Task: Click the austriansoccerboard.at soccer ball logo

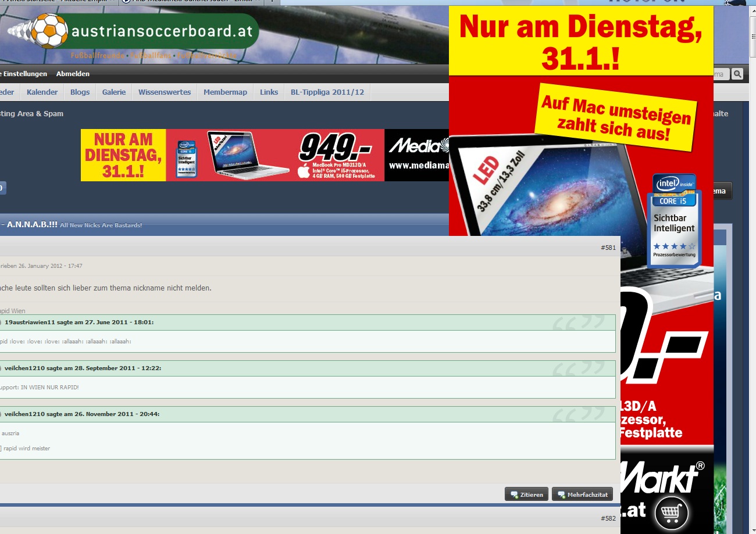Action: [47, 31]
